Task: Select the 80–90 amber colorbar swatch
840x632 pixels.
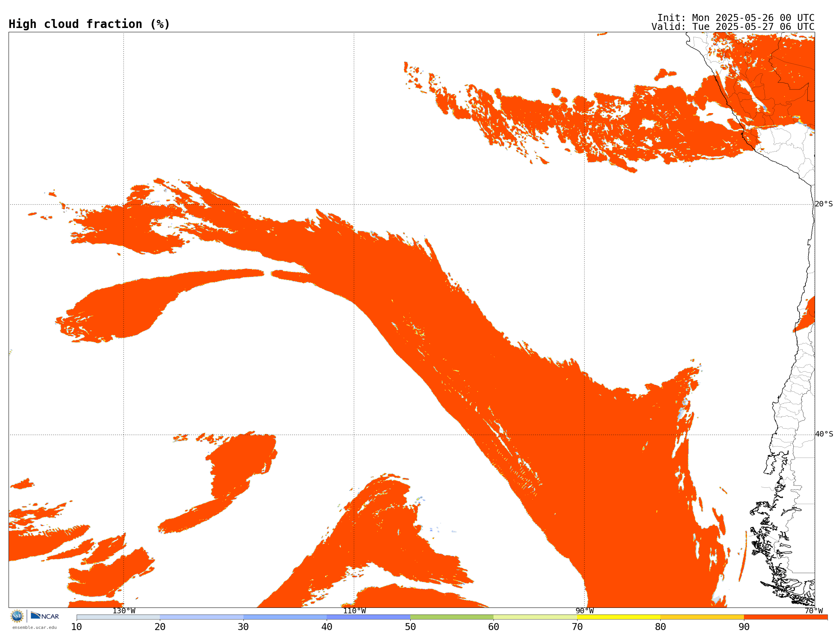Action: [x=702, y=617]
